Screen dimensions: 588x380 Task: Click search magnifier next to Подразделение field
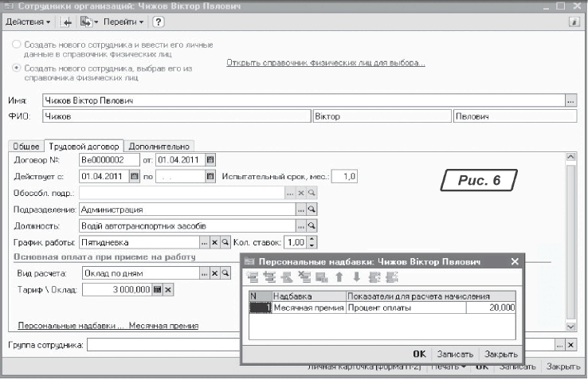(312, 210)
